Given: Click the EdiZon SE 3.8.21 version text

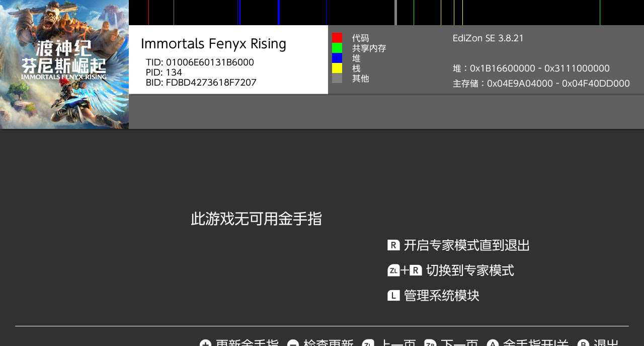Looking at the screenshot, I should [x=488, y=38].
